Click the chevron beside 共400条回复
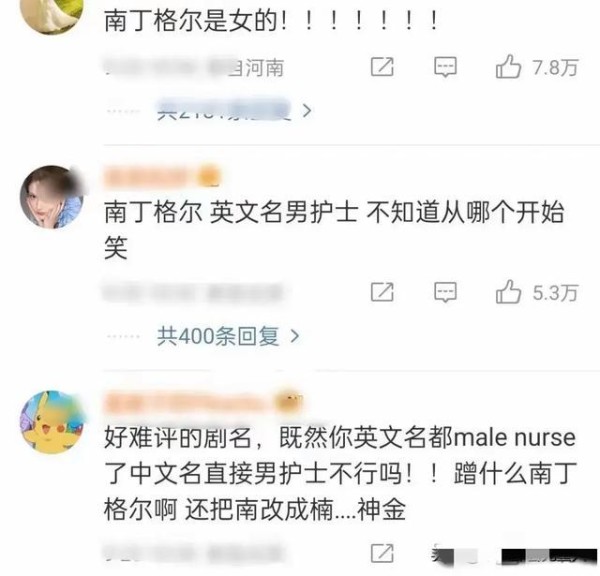 (x=295, y=336)
